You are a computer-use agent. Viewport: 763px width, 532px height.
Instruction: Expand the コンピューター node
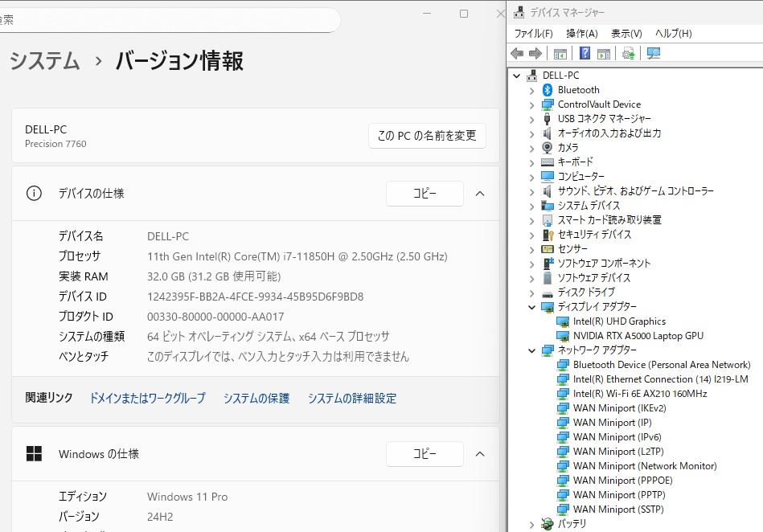coord(531,177)
